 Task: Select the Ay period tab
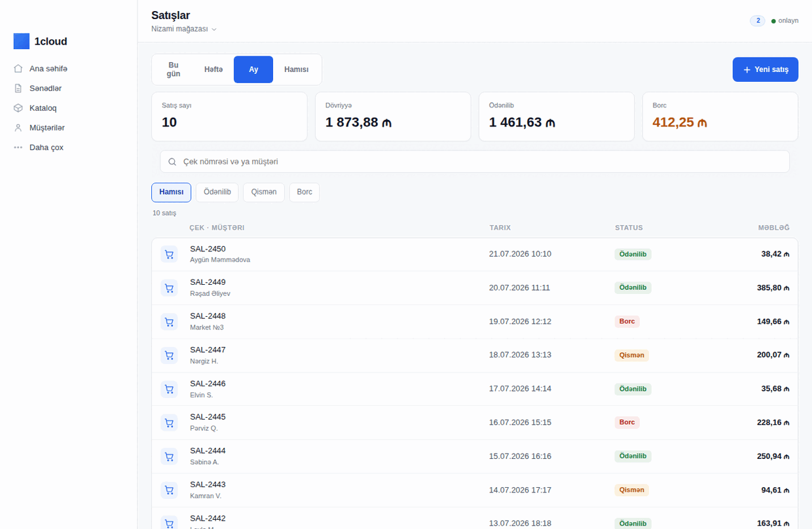coord(253,69)
